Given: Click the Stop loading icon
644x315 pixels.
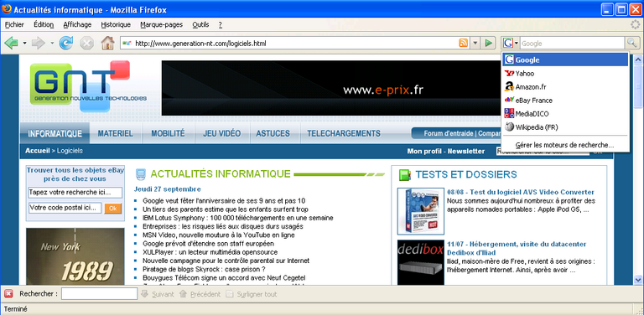Looking at the screenshot, I should [86, 43].
